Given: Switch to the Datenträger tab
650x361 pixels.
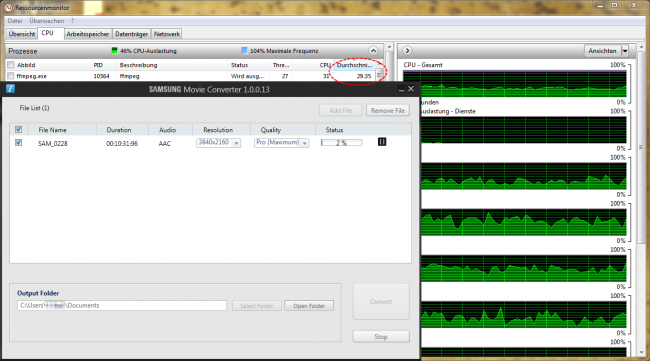Looking at the screenshot, I should coord(131,34).
